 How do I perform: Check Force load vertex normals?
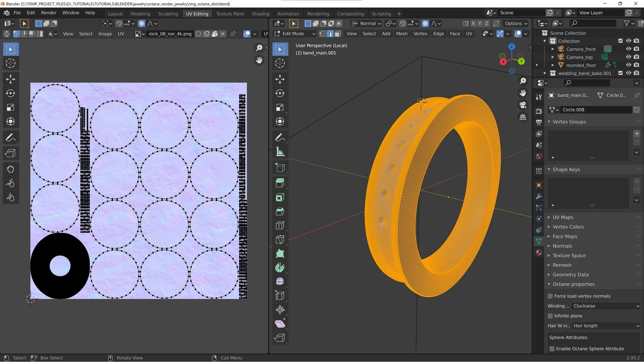pos(550,296)
